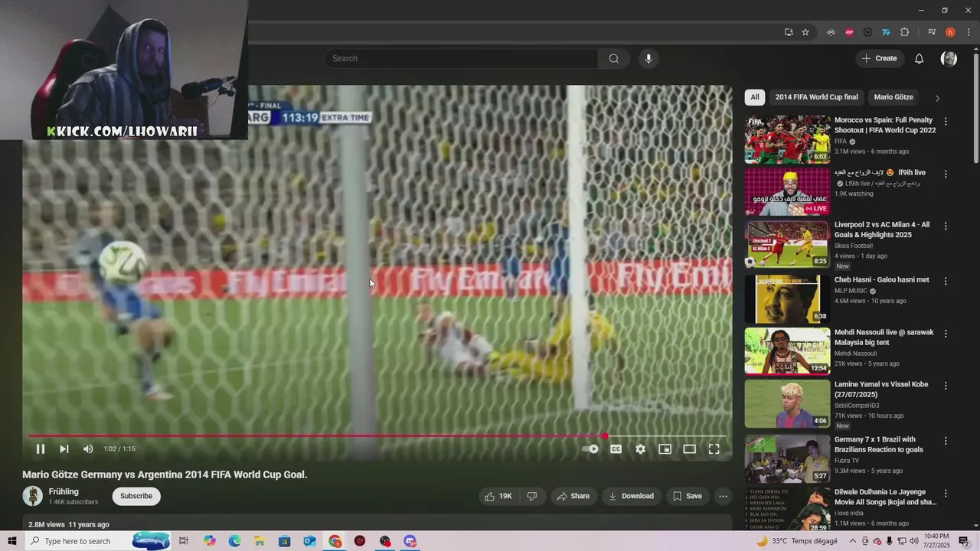Open Microsoft Store from the taskbar
The width and height of the screenshot is (980, 551).
point(284,541)
